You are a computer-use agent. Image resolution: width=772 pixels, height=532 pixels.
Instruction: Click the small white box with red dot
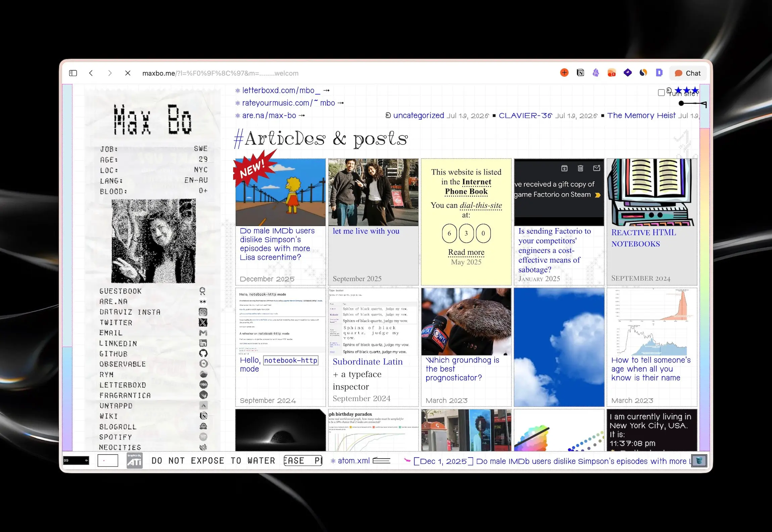[108, 461]
